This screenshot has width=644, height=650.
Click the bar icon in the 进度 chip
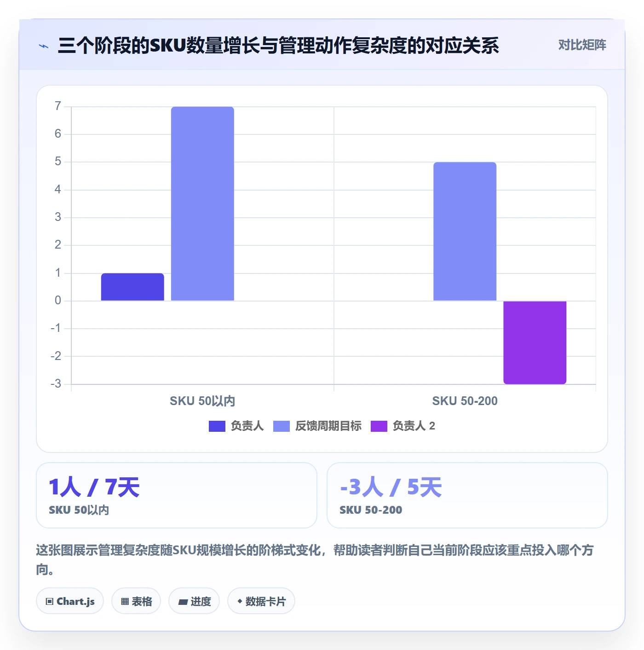click(183, 602)
